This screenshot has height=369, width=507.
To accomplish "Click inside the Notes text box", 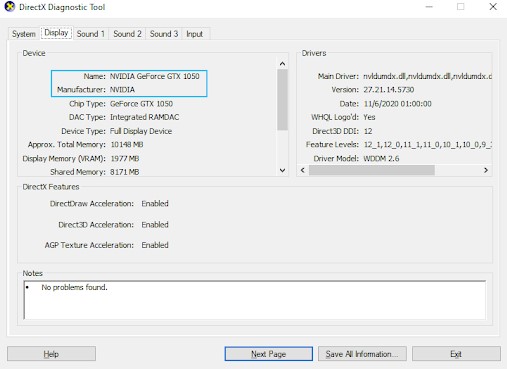I will tap(255, 300).
